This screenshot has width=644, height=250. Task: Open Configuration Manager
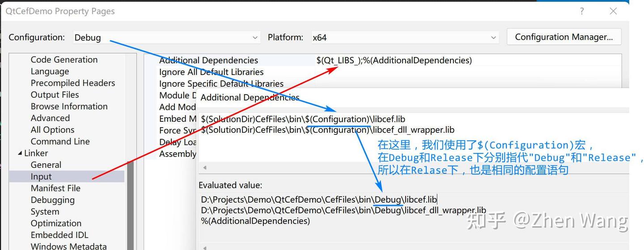(563, 37)
